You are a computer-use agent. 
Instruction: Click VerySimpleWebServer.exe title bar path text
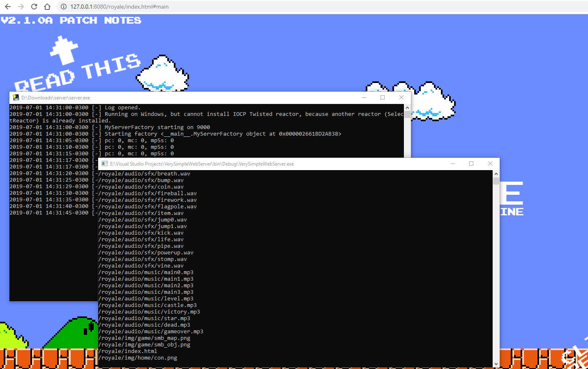(x=202, y=164)
